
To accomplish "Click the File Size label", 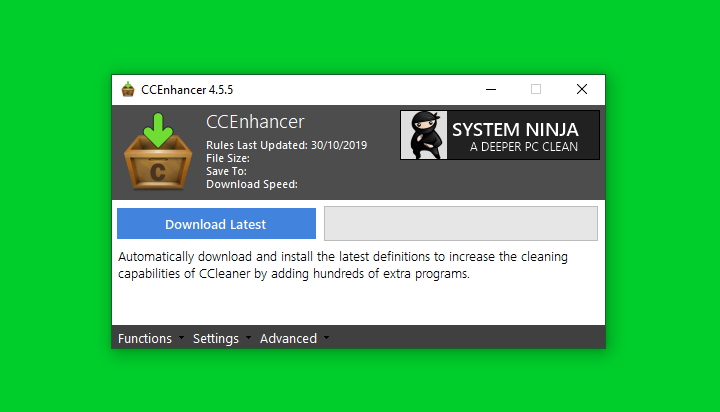I will pyautogui.click(x=228, y=158).
